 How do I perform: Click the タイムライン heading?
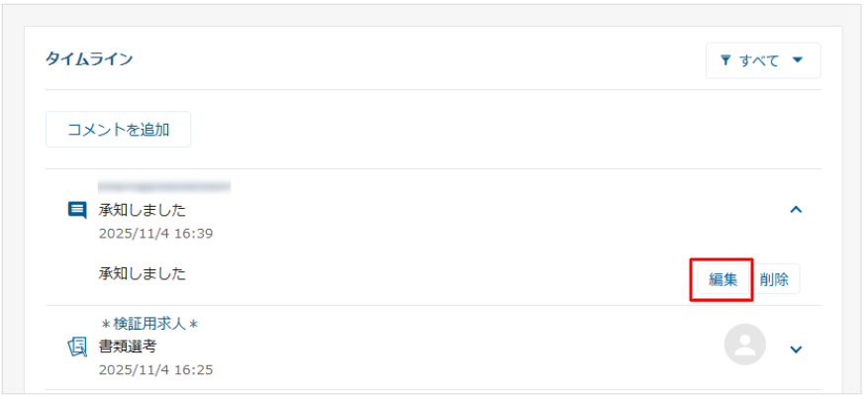[89, 59]
